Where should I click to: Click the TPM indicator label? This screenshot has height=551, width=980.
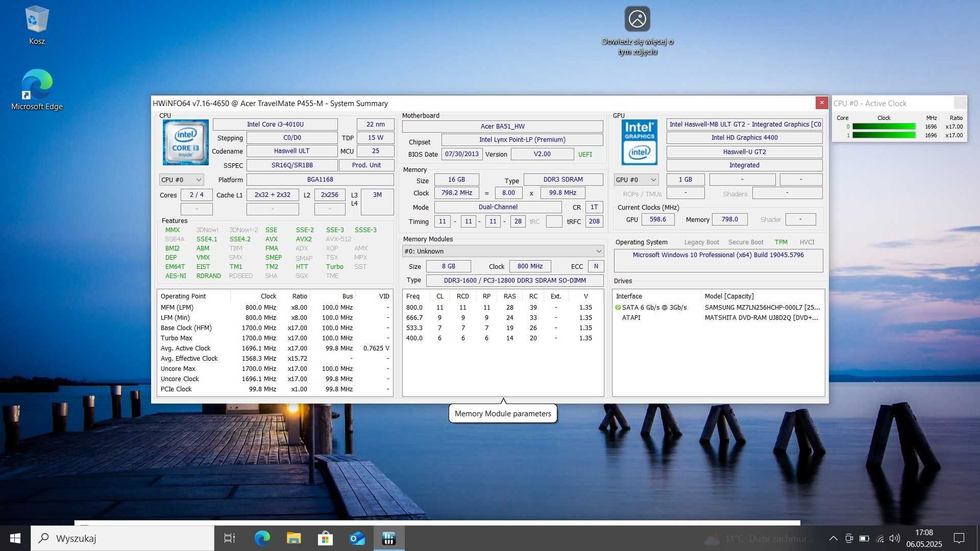(x=781, y=242)
